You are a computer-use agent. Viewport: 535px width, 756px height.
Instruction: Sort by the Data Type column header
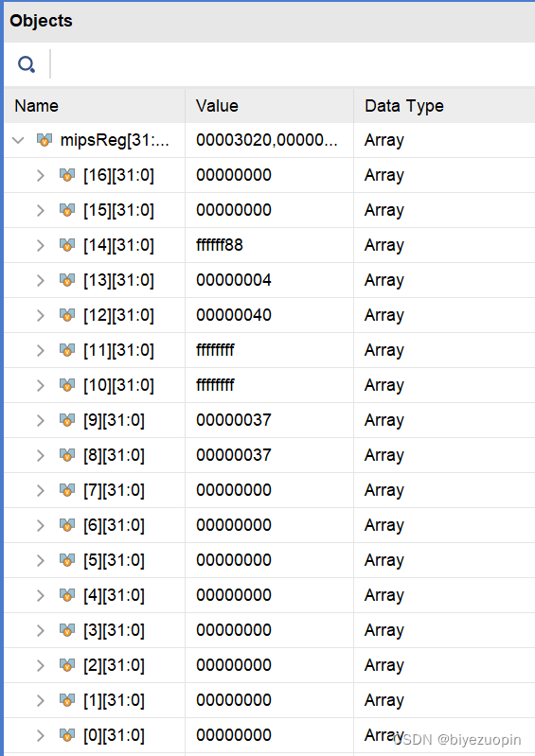tap(444, 106)
